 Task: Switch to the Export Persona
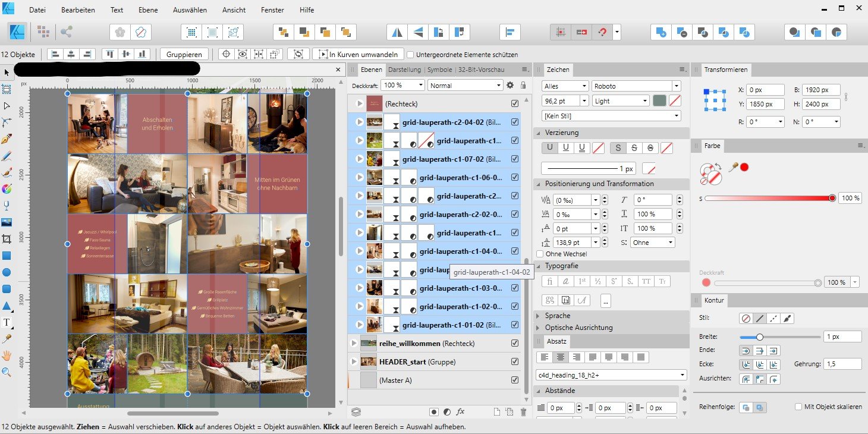pos(66,31)
